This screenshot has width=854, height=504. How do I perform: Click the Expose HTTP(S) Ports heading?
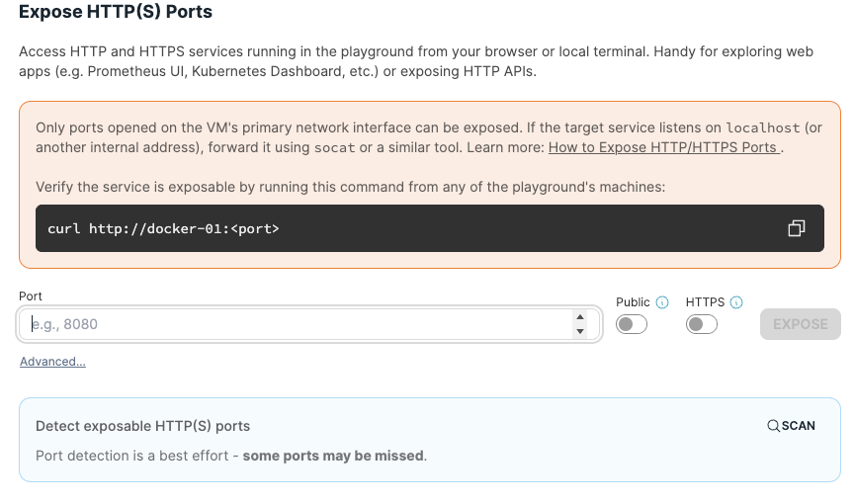[x=116, y=12]
